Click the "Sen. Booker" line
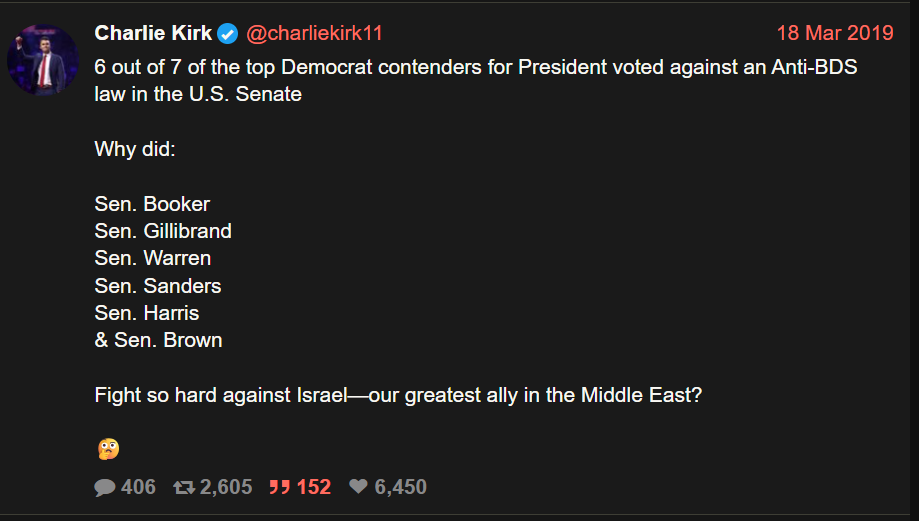This screenshot has width=919, height=521. tap(152, 204)
